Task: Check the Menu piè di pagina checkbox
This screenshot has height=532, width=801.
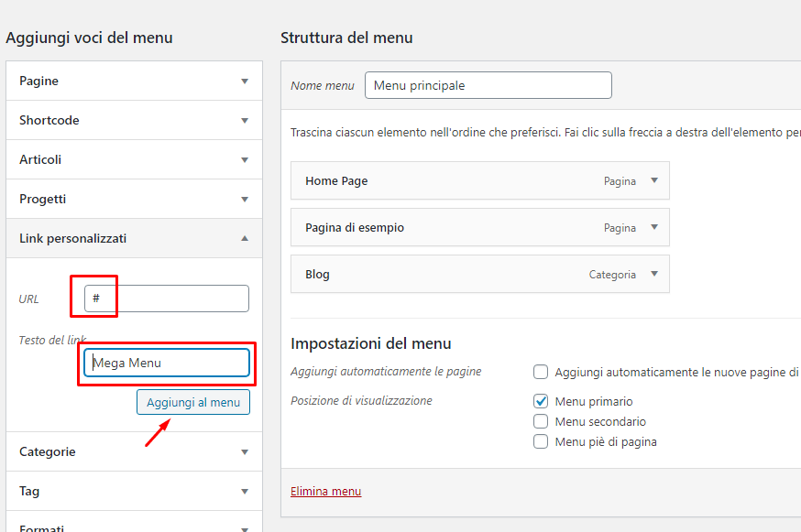Action: [x=541, y=441]
